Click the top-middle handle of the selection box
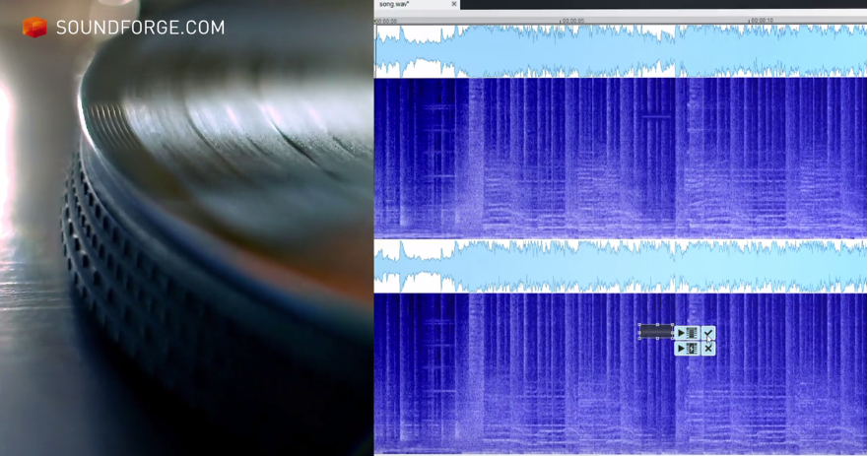868x456 pixels. [656, 326]
